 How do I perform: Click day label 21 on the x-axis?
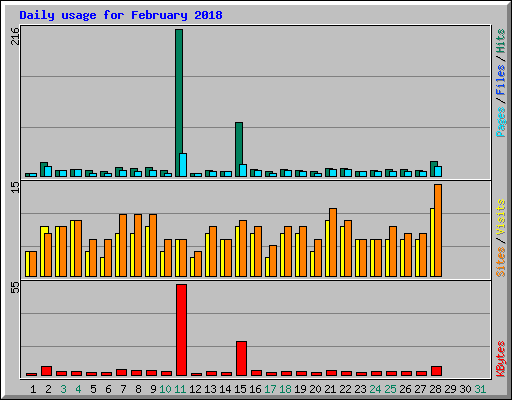tap(330, 389)
